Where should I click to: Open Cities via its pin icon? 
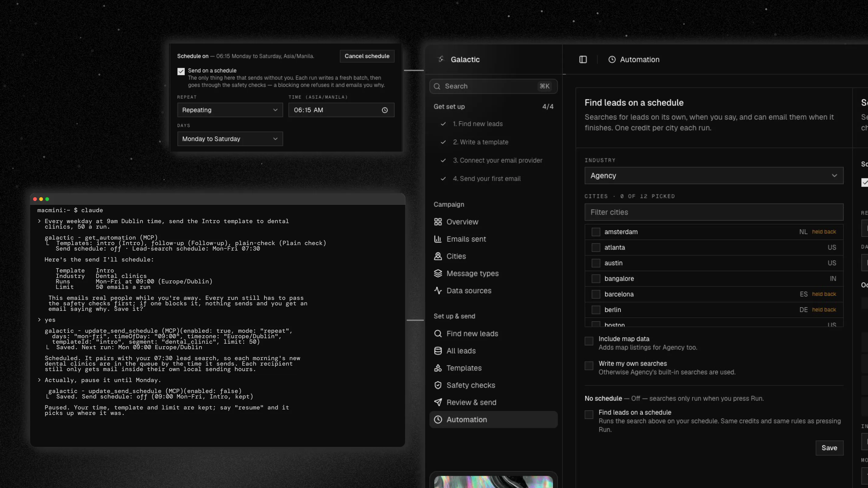pyautogui.click(x=438, y=256)
